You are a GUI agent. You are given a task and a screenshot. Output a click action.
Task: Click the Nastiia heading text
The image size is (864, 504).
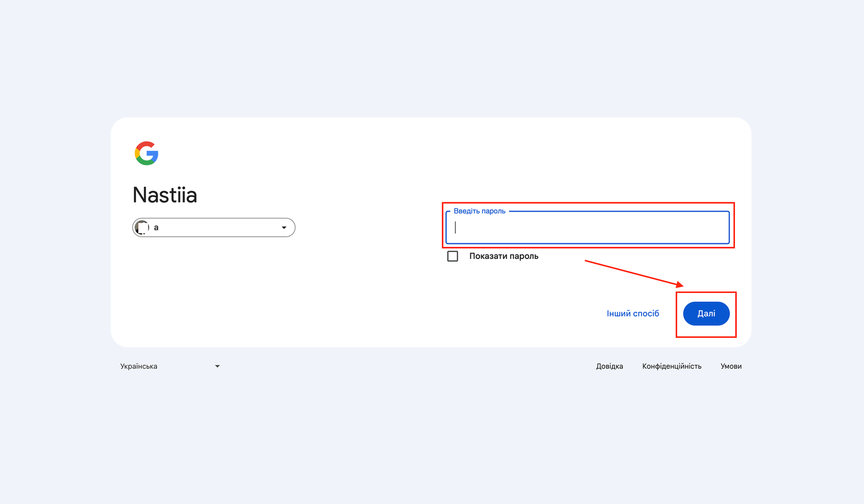pos(165,195)
